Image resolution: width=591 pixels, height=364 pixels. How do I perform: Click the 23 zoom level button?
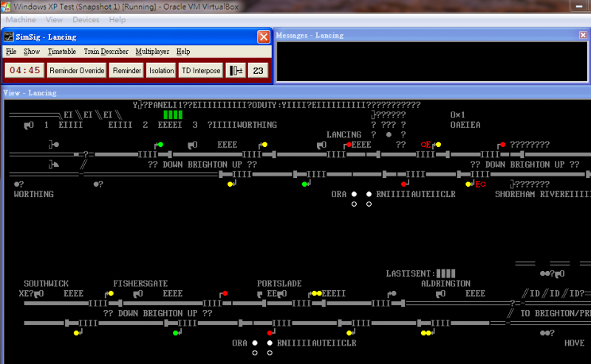(x=258, y=70)
